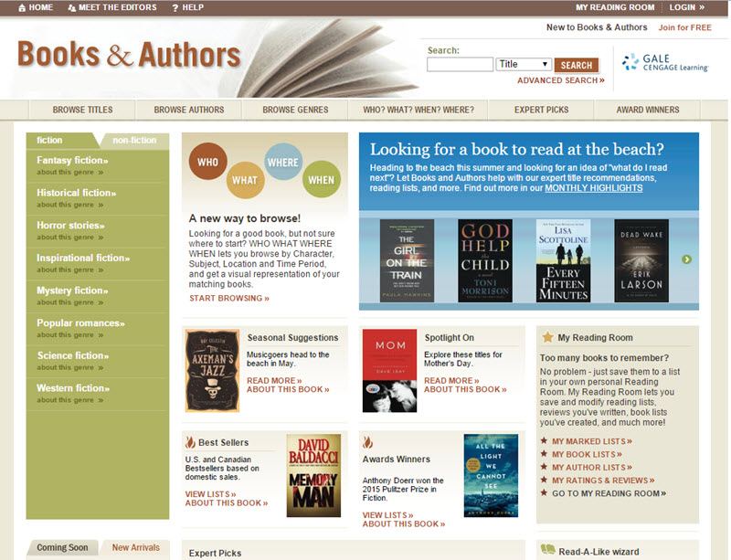Click the Meet the Editors people icon
The width and height of the screenshot is (731, 560).
(72, 8)
